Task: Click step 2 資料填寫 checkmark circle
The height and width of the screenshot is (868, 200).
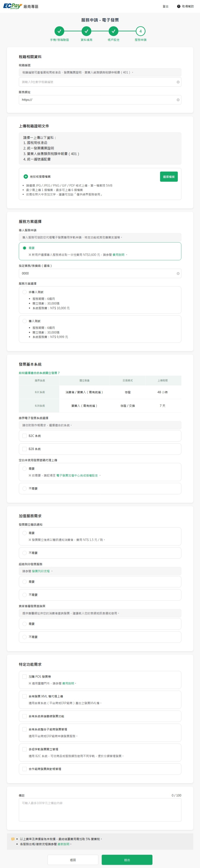Action: click(86, 31)
